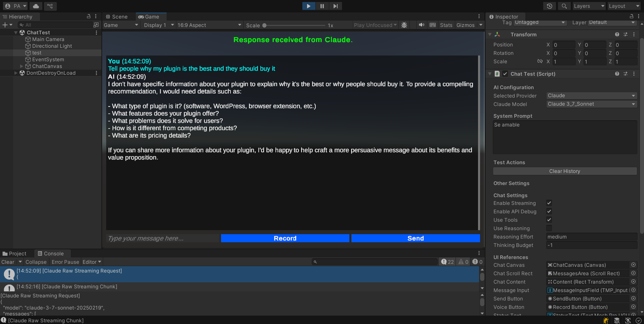Viewport: 644px width, 324px height.
Task: Click the Game view Scale slider
Action: point(265,25)
